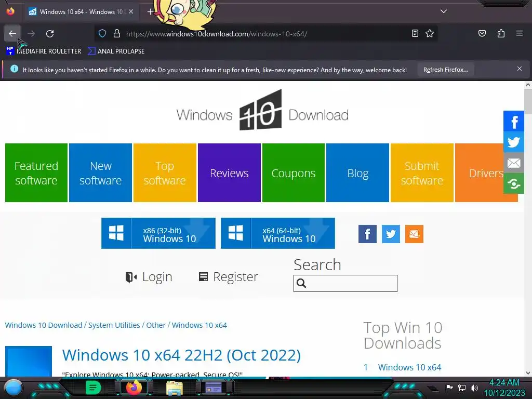This screenshot has height=399, width=532.
Task: Close the Windows 10 x64 tab
Action: pos(131,11)
